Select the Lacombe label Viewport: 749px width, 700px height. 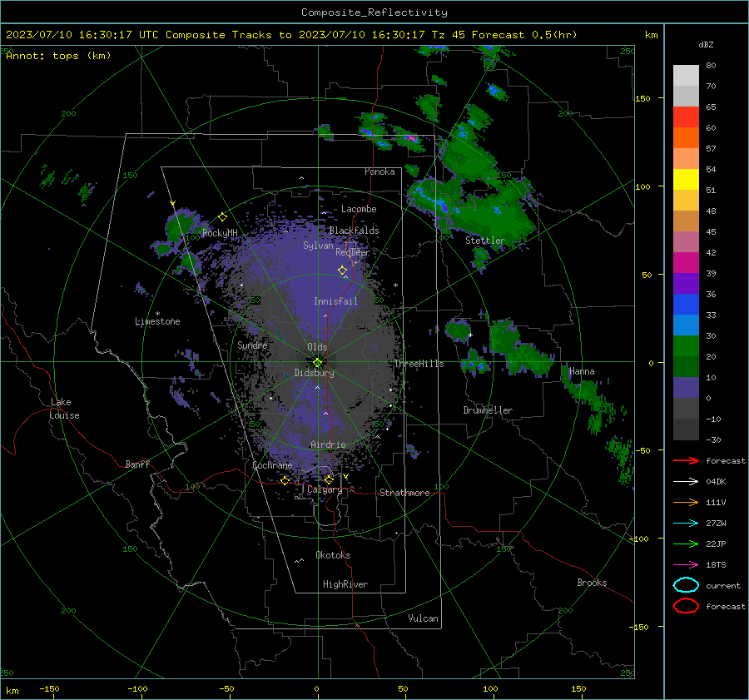pyautogui.click(x=359, y=209)
